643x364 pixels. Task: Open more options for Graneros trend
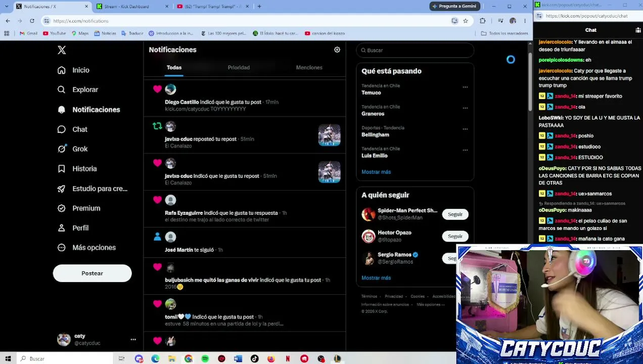tap(465, 108)
